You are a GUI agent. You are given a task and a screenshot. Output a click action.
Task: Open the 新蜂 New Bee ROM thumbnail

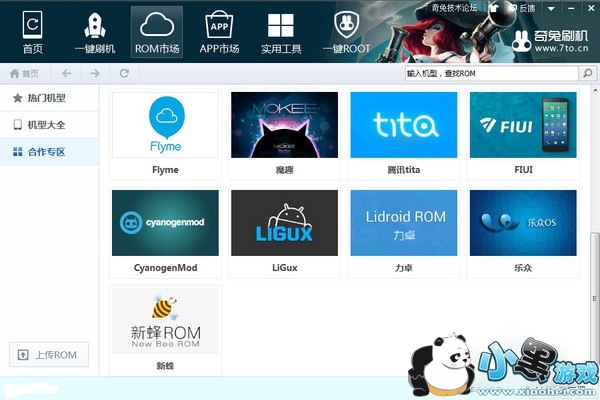pos(165,321)
